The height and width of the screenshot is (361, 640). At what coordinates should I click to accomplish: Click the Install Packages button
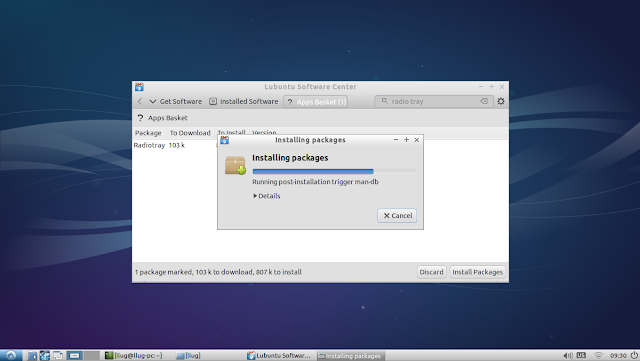(x=478, y=272)
